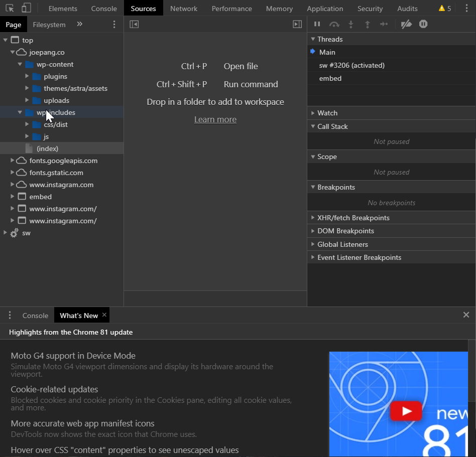Expand the plugins folder

(x=27, y=76)
